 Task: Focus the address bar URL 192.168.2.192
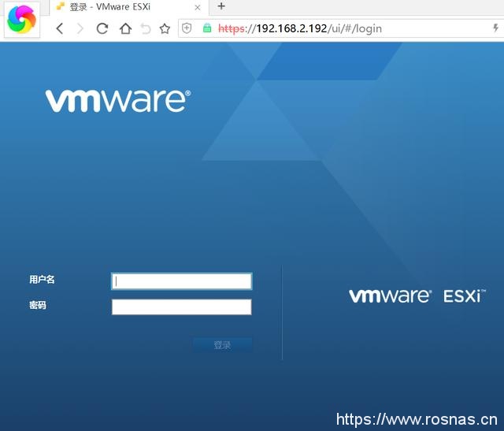pyautogui.click(x=300, y=28)
